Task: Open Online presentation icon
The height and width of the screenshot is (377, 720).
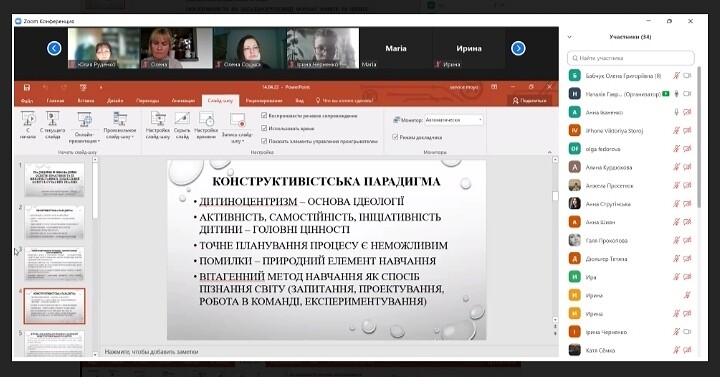Action: pos(84,120)
